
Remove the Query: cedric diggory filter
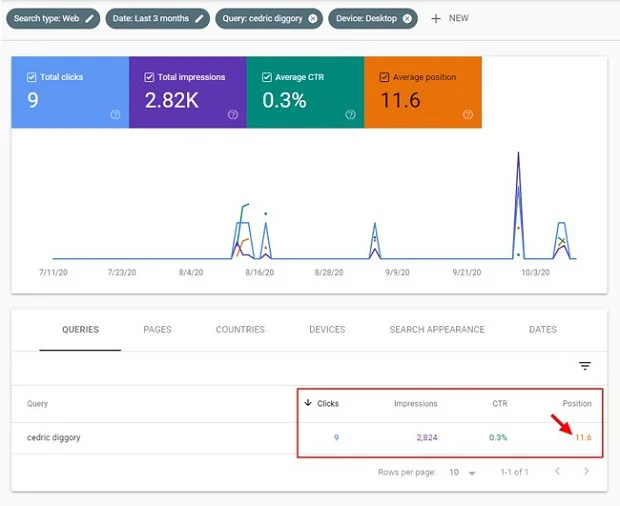[312, 18]
